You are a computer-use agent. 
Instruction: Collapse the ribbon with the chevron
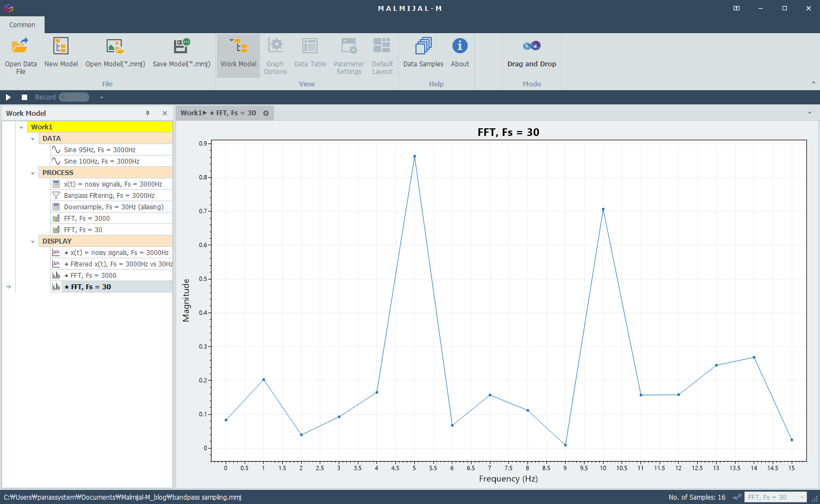pos(813,83)
